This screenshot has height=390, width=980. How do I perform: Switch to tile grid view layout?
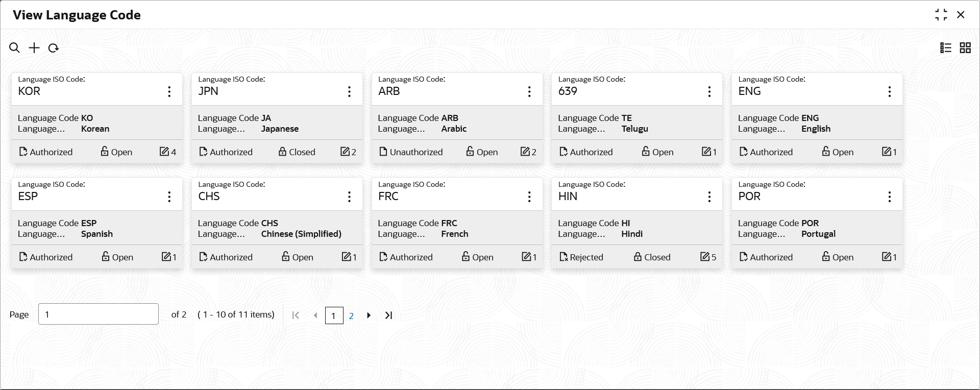(965, 48)
